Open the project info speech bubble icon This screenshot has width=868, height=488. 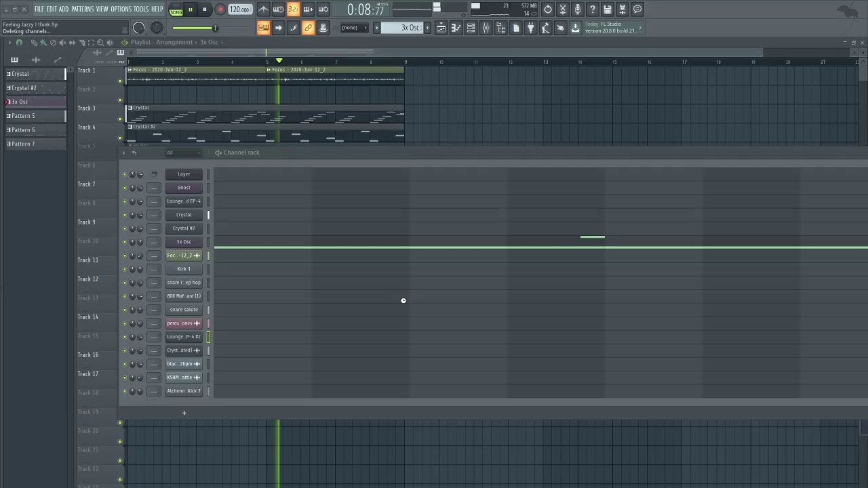pos(637,9)
